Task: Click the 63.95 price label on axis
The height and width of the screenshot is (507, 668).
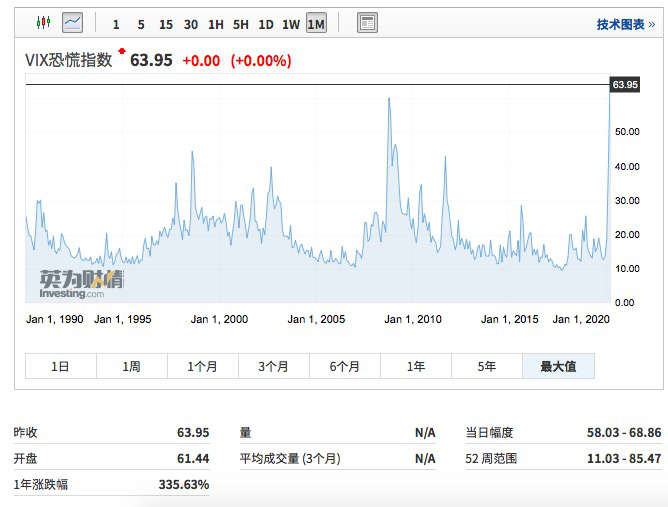Action: coord(624,85)
